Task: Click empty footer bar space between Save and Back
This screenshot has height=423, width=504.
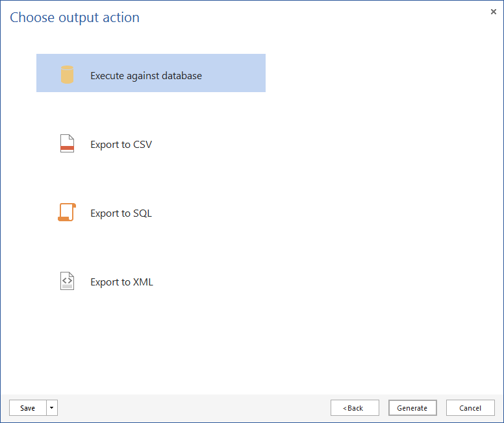Action: (x=194, y=408)
